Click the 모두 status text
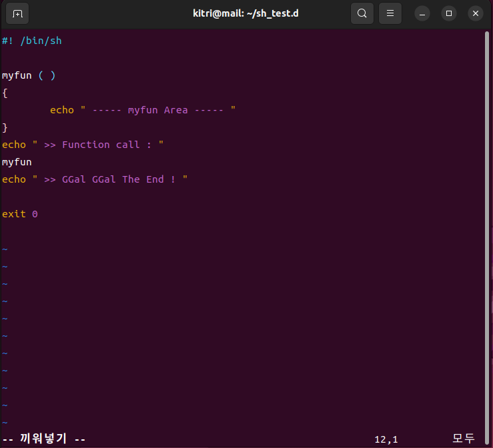This screenshot has height=448, width=493. pyautogui.click(x=463, y=439)
